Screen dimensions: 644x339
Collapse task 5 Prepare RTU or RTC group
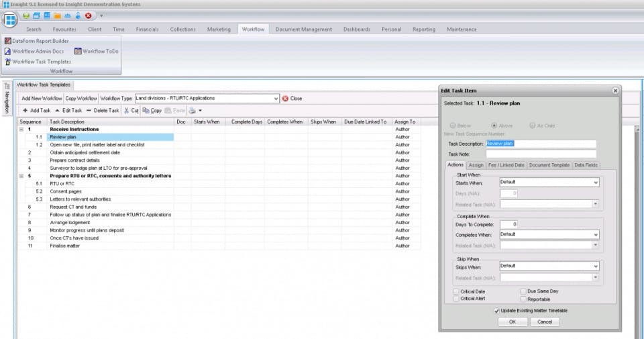click(21, 176)
